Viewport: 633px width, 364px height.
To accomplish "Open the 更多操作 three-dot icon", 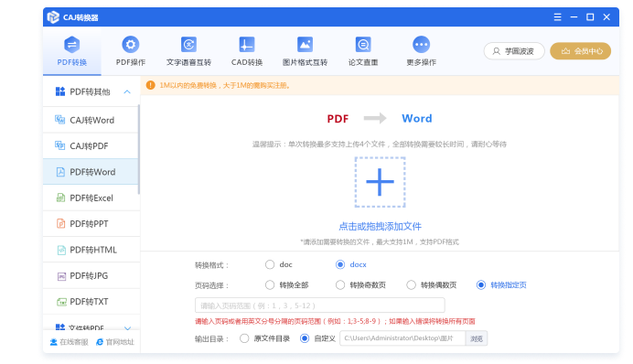I will [x=421, y=45].
